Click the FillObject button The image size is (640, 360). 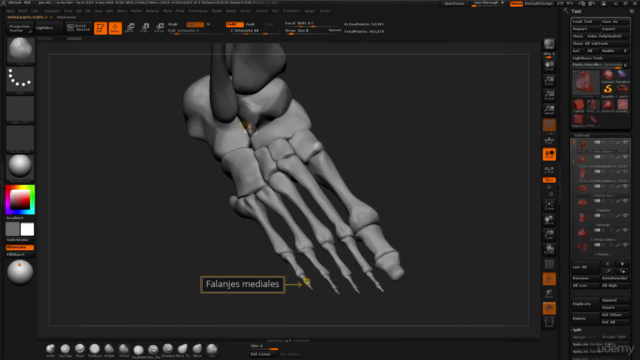(20, 255)
